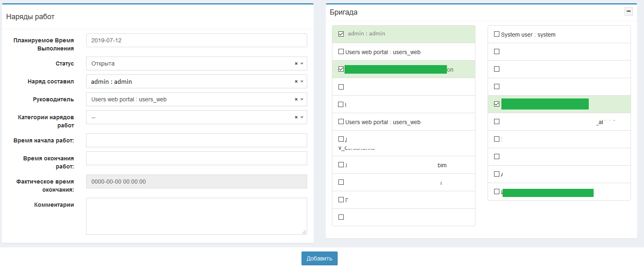The image size is (644, 269).
Task: Click into Время окончания работ field
Action: point(196,158)
